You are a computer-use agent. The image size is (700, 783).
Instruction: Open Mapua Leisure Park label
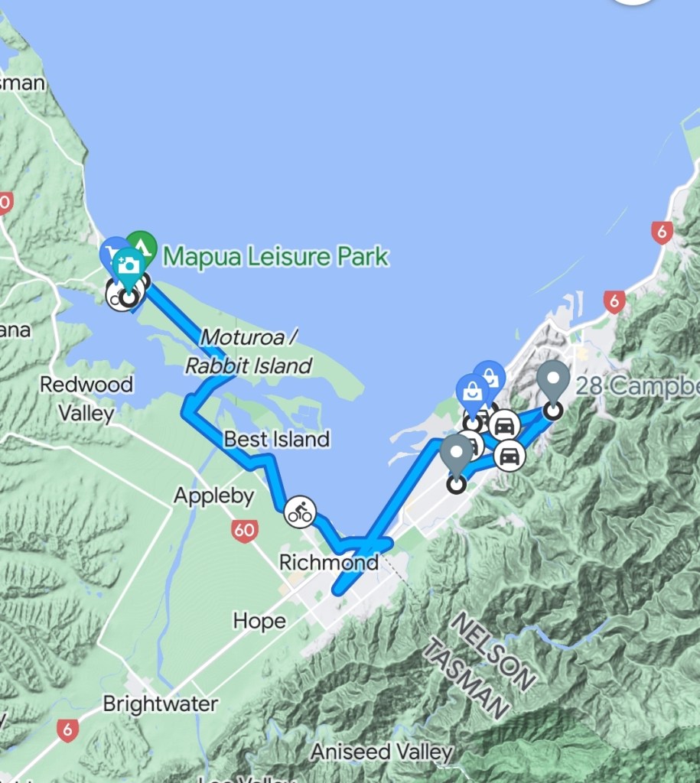276,257
